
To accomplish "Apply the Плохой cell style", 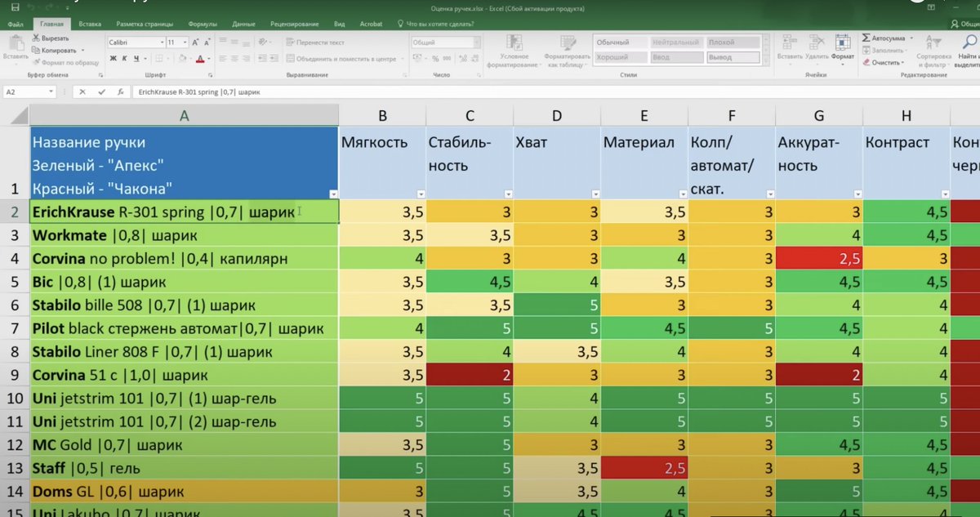I will tap(733, 42).
